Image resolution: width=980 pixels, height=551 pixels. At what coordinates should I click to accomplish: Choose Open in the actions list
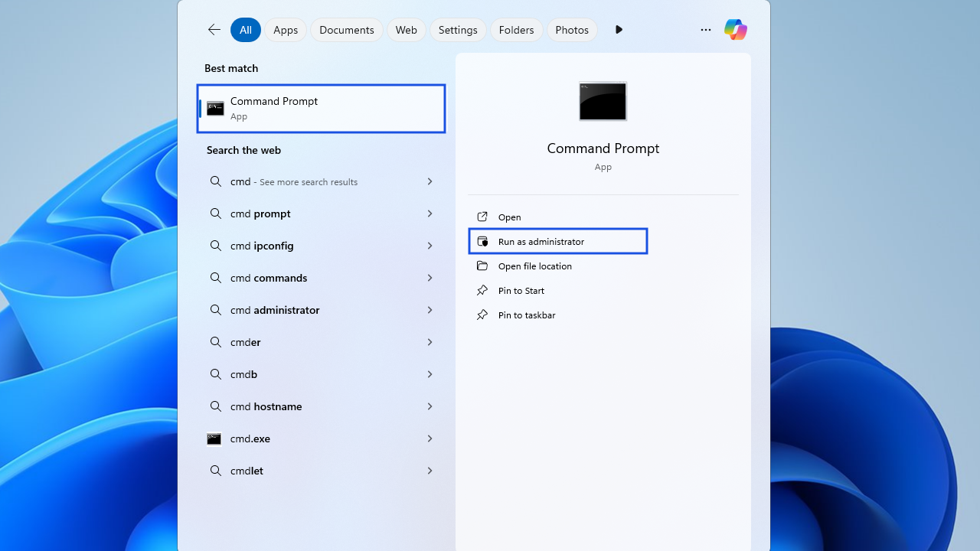click(509, 217)
